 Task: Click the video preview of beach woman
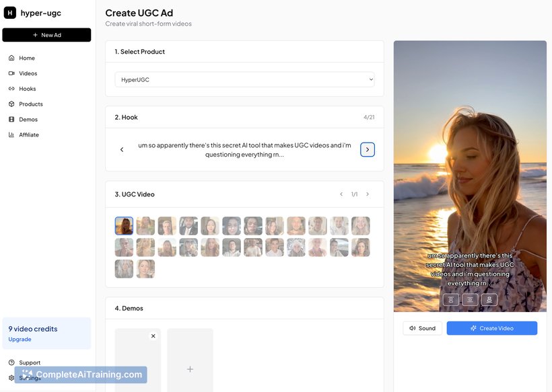click(x=470, y=176)
